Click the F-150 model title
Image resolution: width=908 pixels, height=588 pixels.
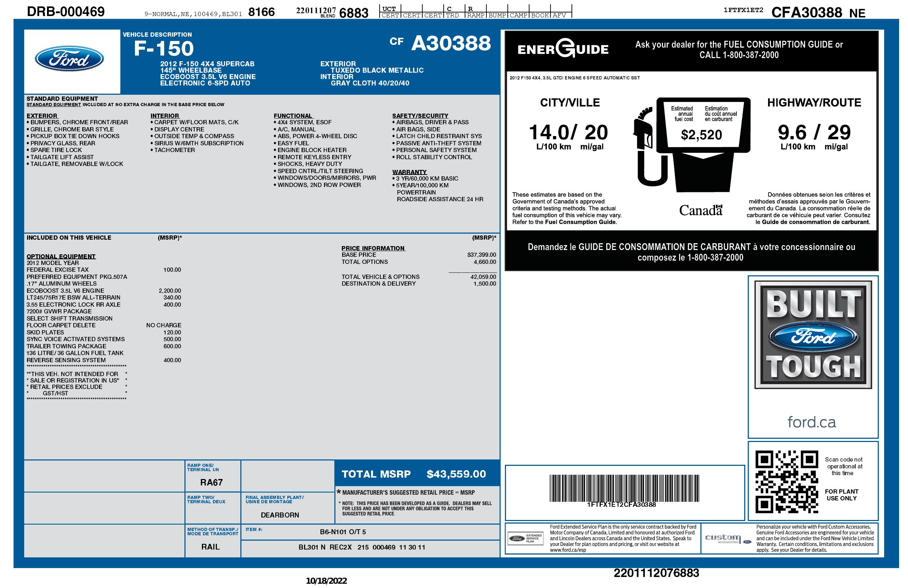click(164, 49)
